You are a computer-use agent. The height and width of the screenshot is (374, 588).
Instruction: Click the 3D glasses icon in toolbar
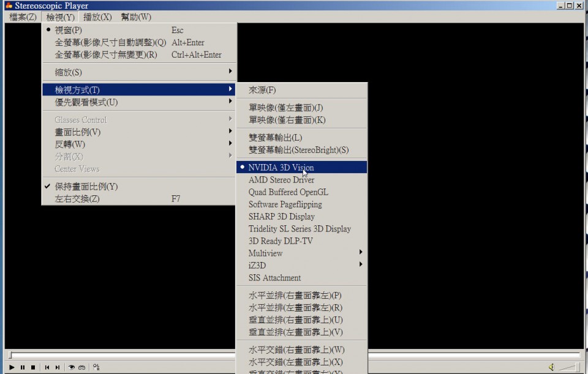pyautogui.click(x=81, y=367)
